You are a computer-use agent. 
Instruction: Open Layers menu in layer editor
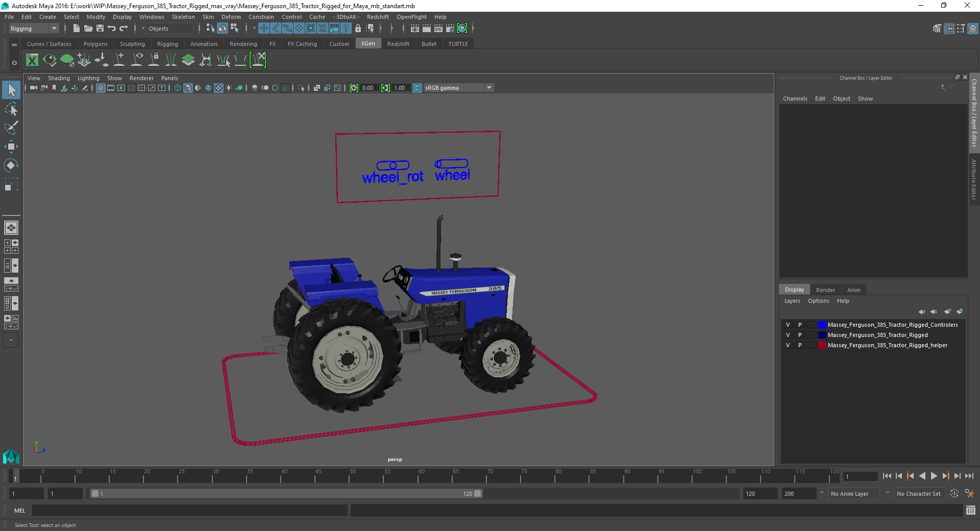point(792,301)
